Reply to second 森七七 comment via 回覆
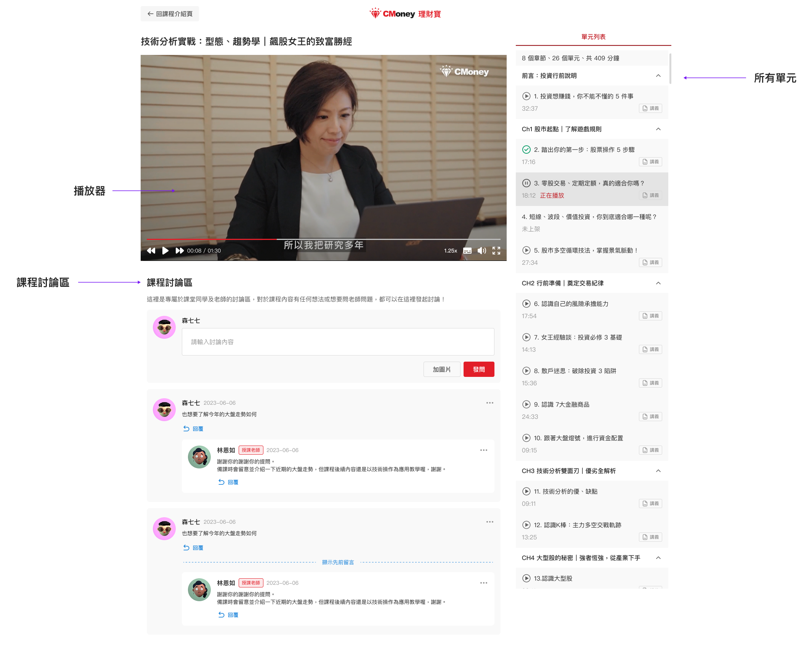 (193, 548)
